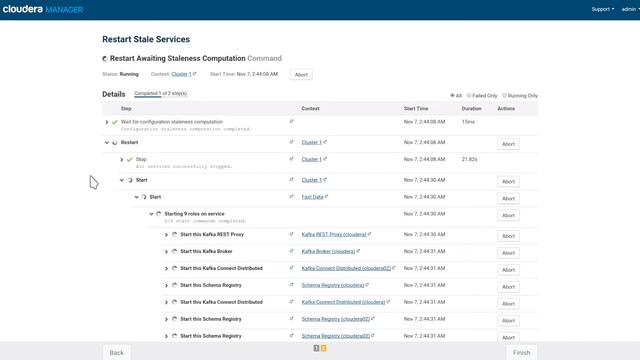Open details icon in Start row for Fast Data

point(291,196)
